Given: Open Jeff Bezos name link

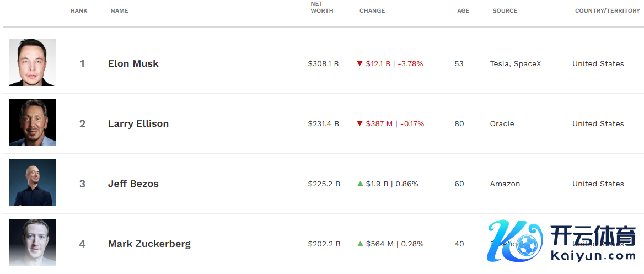Looking at the screenshot, I should [x=133, y=184].
